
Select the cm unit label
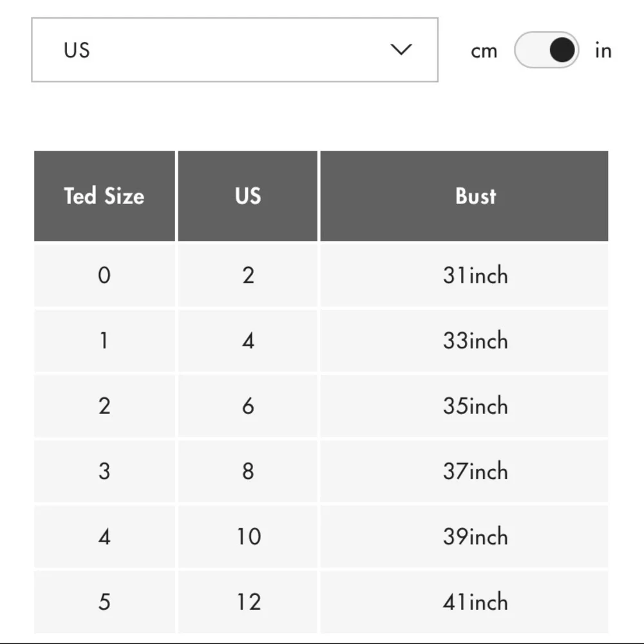coord(484,51)
